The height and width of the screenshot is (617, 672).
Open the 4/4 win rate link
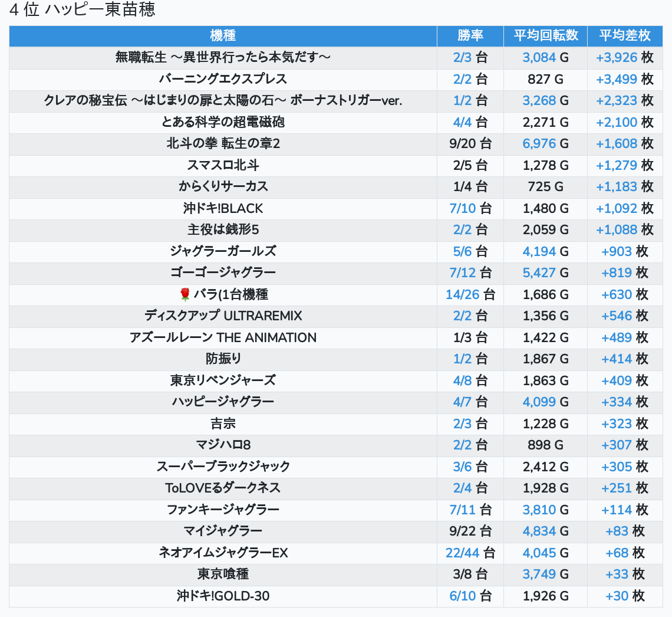[462, 122]
